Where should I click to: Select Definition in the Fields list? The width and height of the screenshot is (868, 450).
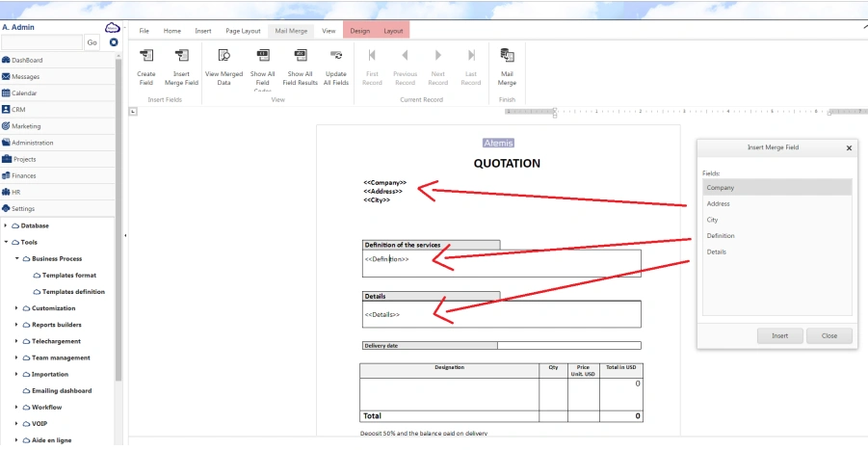coord(721,236)
